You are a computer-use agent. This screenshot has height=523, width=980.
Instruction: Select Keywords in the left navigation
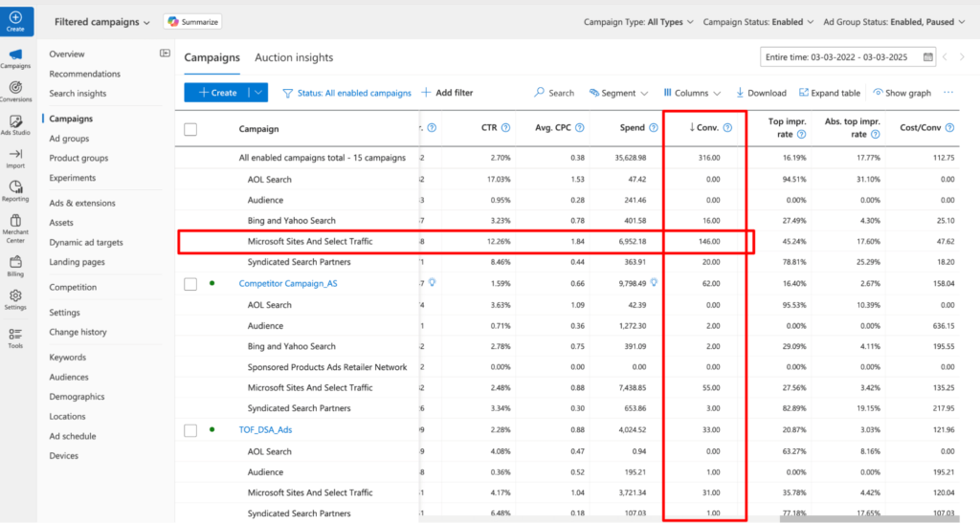coord(67,358)
